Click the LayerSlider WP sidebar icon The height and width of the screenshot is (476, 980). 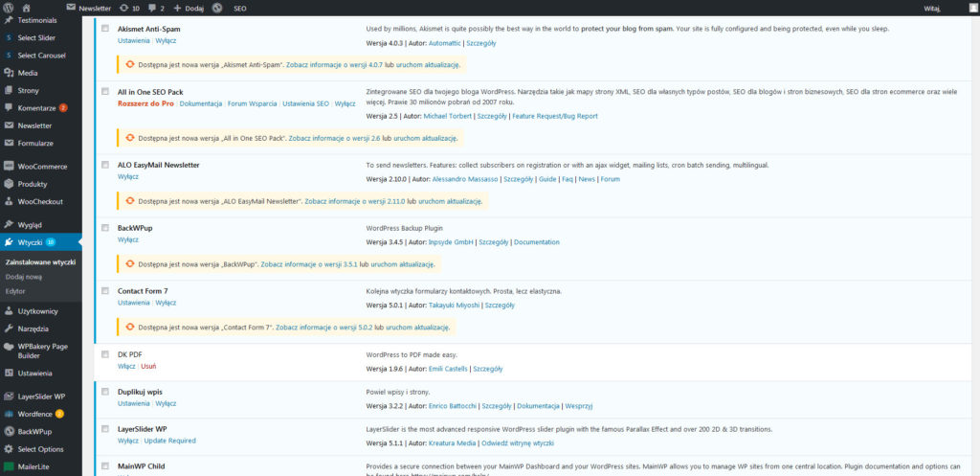pyautogui.click(x=8, y=397)
